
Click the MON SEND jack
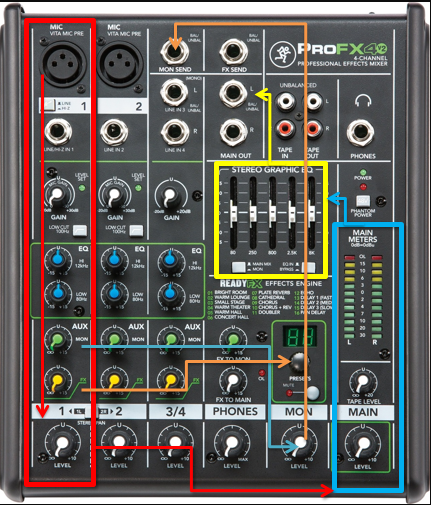tap(175, 52)
